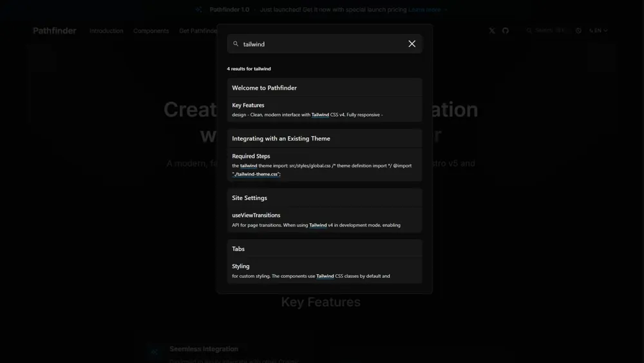Open the Welcome to Pathfinder result
The width and height of the screenshot is (644, 363).
(325, 88)
